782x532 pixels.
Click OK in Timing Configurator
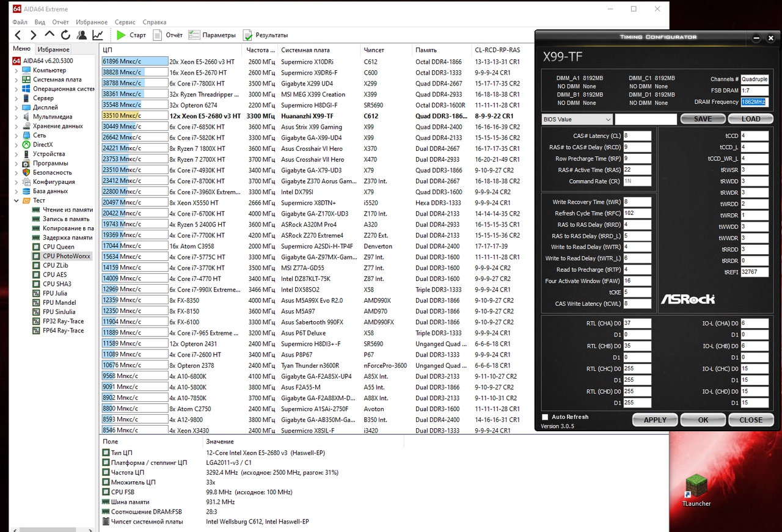pyautogui.click(x=703, y=420)
